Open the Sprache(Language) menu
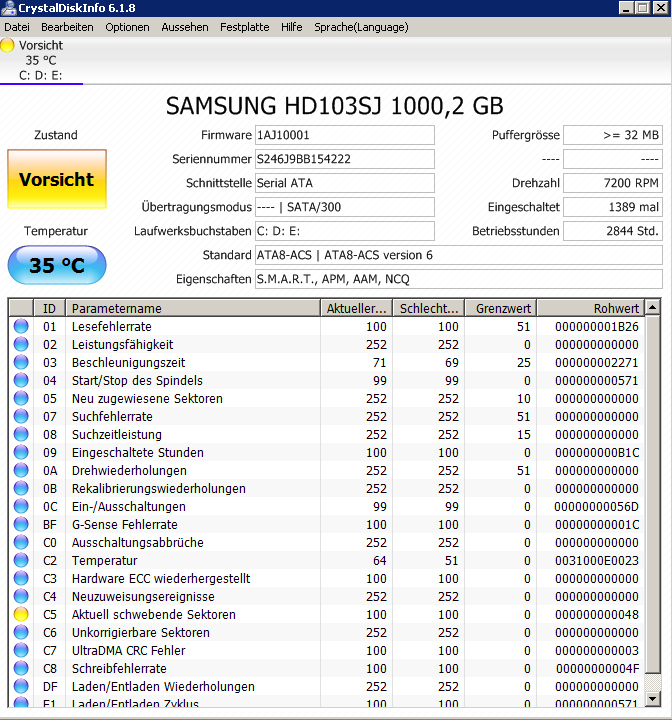This screenshot has height=720, width=672. click(x=361, y=27)
